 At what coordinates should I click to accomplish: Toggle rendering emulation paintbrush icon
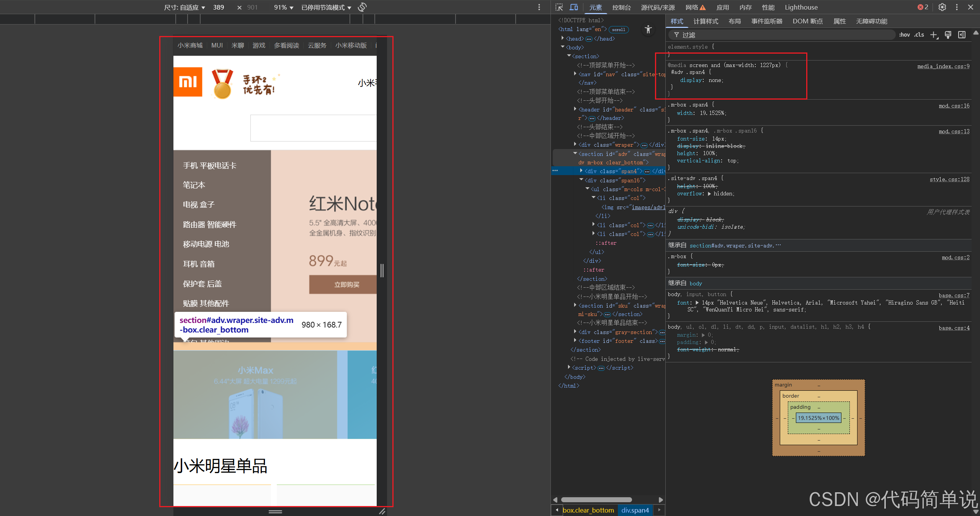[x=948, y=35]
